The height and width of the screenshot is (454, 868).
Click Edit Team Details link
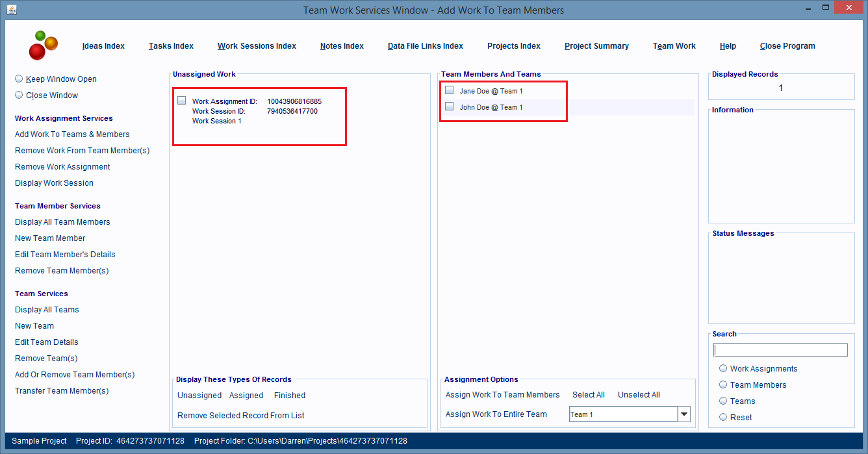point(46,342)
